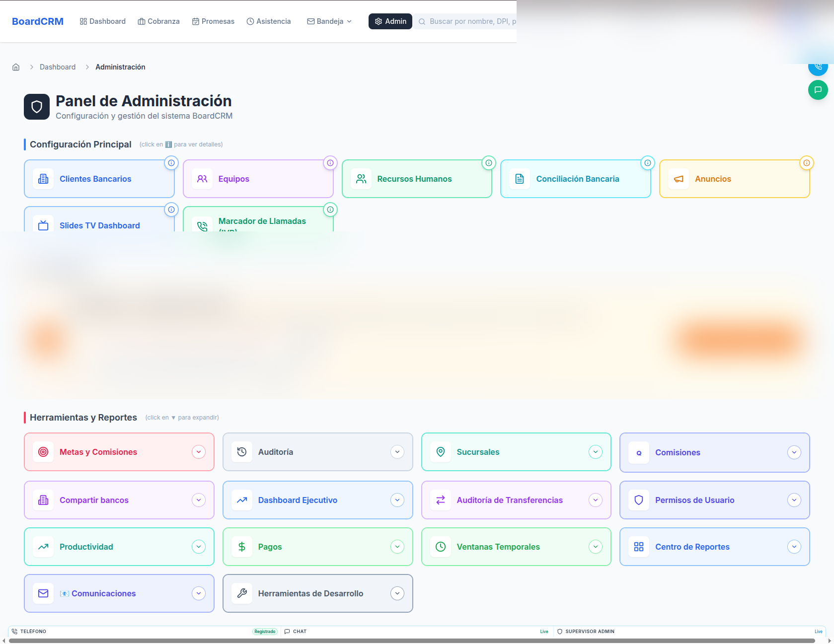Click info icon on Slides TV Dashboard card
834x644 pixels.
click(171, 210)
